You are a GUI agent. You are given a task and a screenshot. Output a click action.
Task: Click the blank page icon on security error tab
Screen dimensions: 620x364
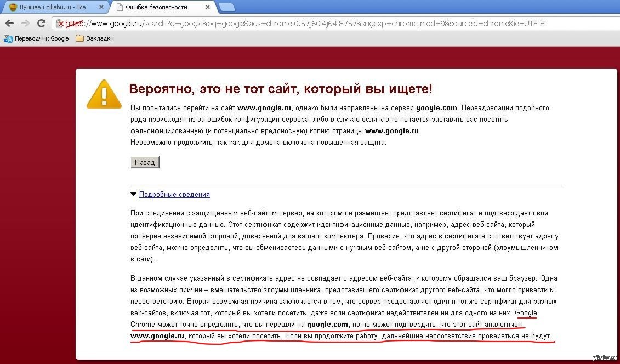[118, 7]
